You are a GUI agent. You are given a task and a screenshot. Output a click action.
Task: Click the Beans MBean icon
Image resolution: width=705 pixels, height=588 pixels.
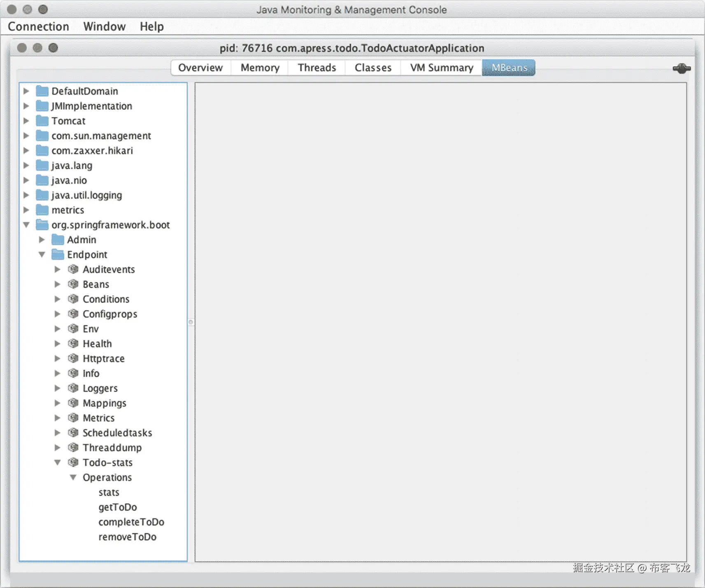[x=73, y=284]
